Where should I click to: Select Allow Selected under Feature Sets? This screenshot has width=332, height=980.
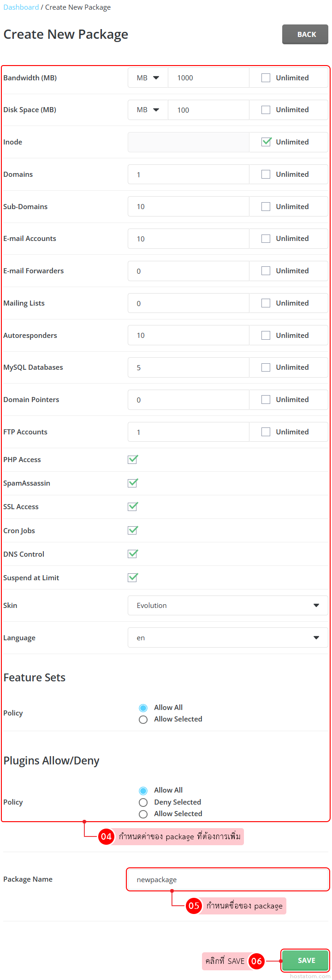[x=143, y=719]
